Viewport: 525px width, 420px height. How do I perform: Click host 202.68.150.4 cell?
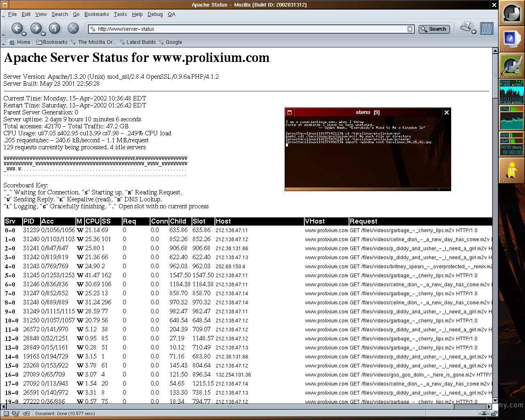pos(231,267)
